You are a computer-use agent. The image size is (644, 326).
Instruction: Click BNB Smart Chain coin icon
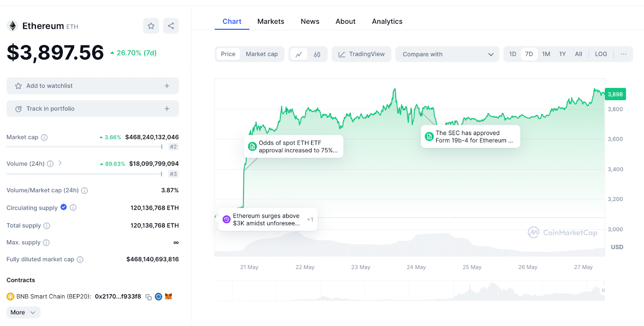coord(10,297)
